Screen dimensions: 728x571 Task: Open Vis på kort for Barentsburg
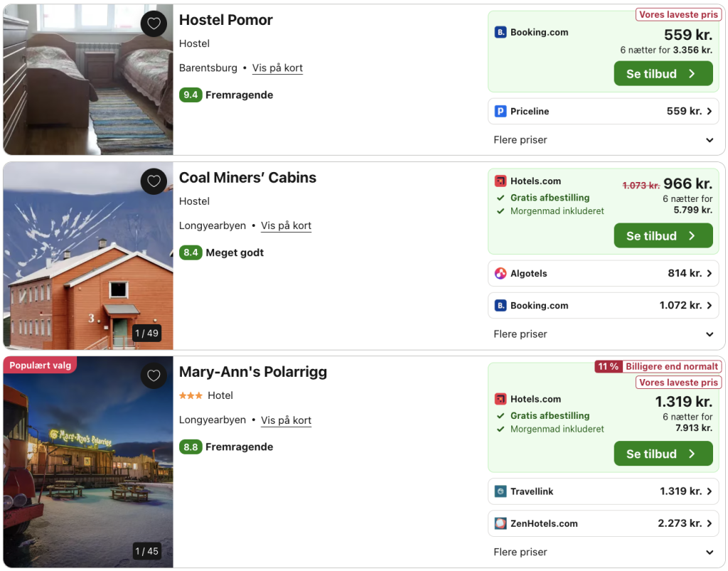(x=277, y=68)
